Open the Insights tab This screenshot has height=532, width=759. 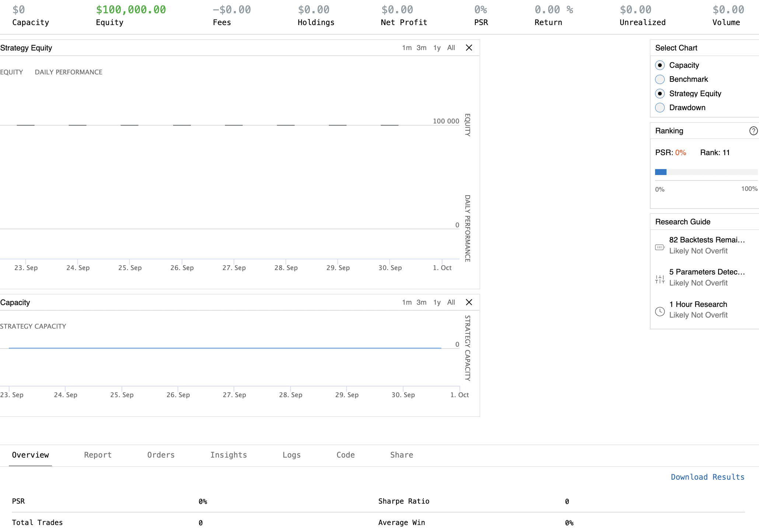coord(228,455)
